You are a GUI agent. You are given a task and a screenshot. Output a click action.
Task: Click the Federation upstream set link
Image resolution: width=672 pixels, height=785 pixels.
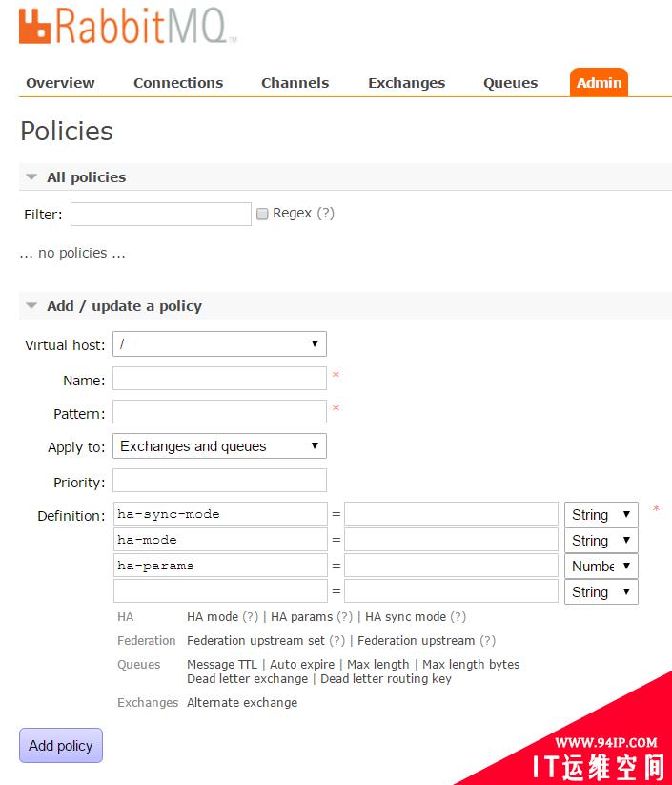coord(255,641)
